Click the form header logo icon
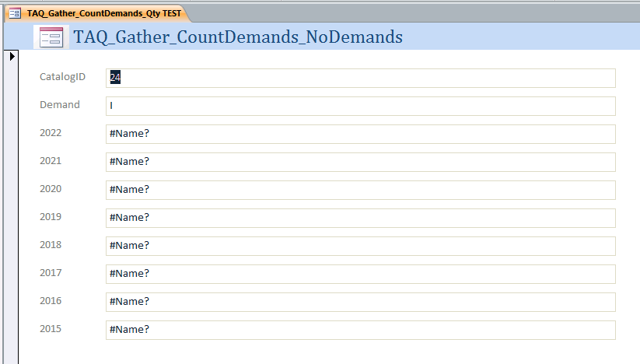 click(x=51, y=37)
